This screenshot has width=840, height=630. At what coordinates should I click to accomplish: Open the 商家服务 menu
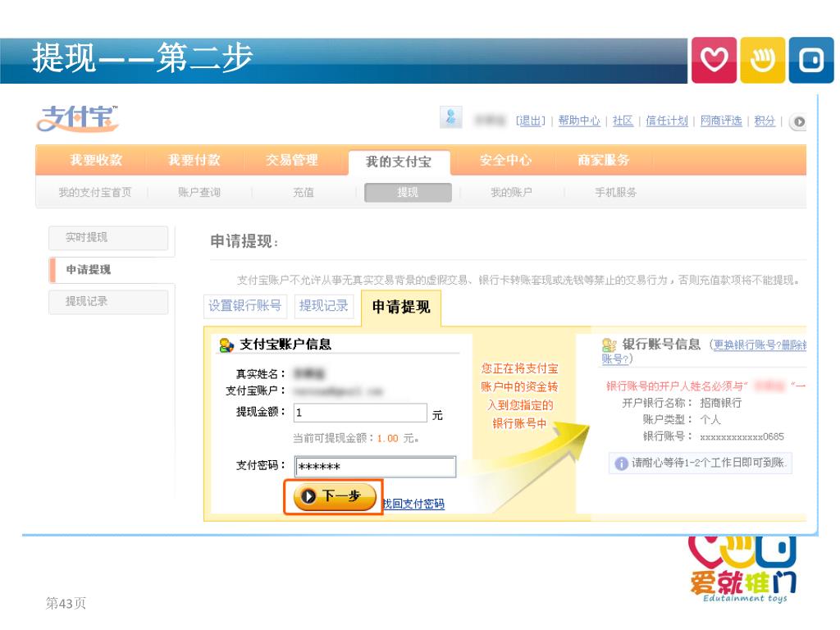[603, 160]
